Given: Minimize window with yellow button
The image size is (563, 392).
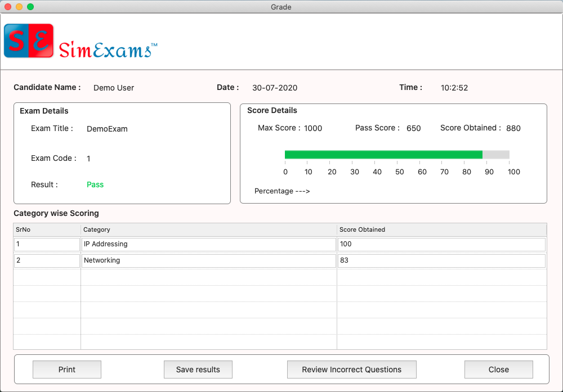Looking at the screenshot, I should pyautogui.click(x=19, y=7).
